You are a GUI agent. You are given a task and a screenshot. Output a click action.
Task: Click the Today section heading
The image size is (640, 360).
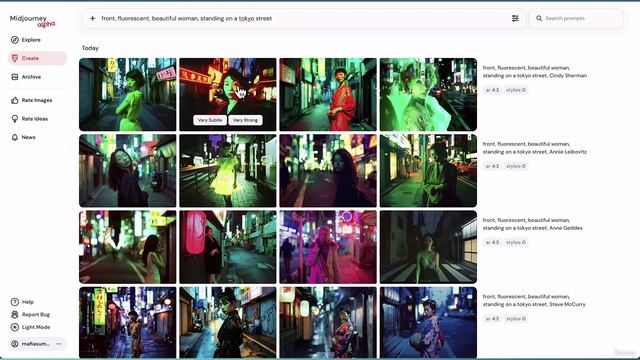tap(90, 48)
